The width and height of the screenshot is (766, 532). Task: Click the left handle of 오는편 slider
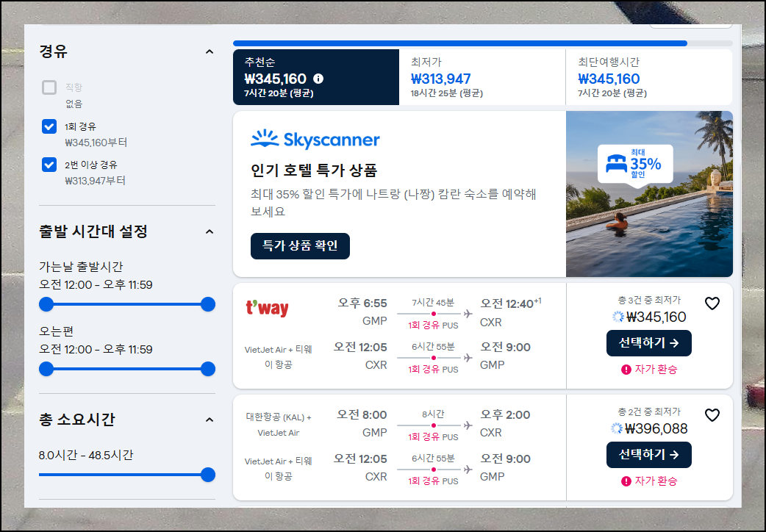click(x=46, y=369)
